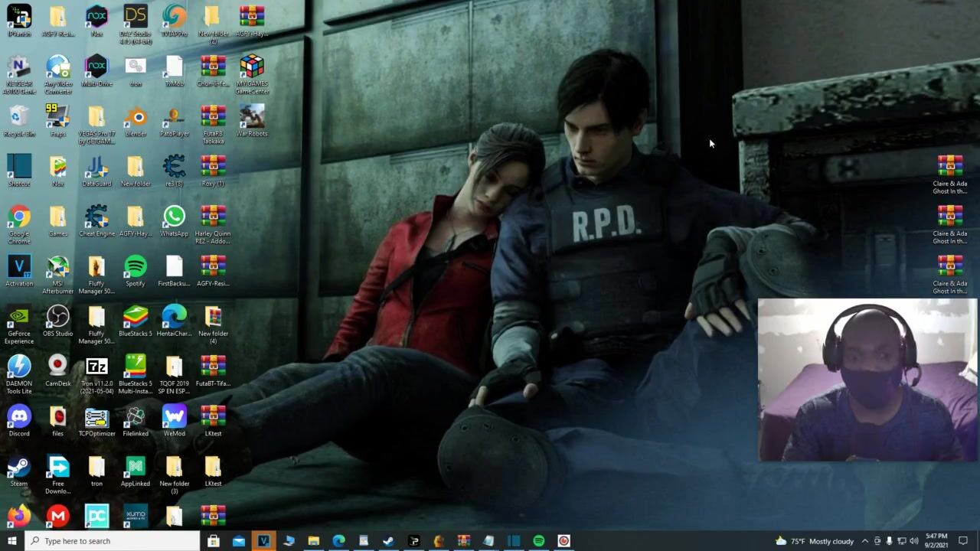Screen dimensions: 980x551
Task: Open the weather widget showing Mostly cloudy
Action: pyautogui.click(x=815, y=541)
